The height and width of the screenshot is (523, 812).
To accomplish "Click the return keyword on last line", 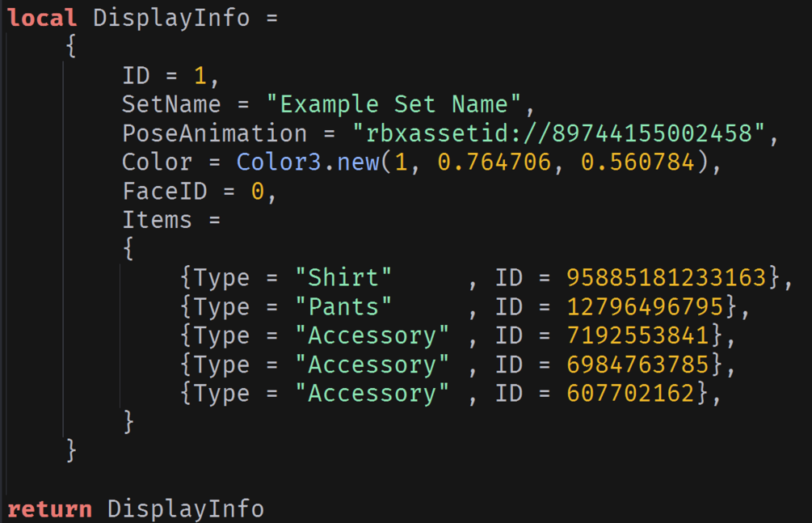I will click(49, 508).
